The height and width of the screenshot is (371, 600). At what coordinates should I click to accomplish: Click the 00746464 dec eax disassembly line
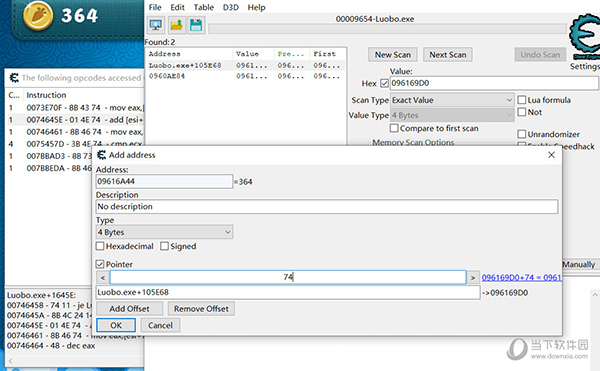(51, 346)
